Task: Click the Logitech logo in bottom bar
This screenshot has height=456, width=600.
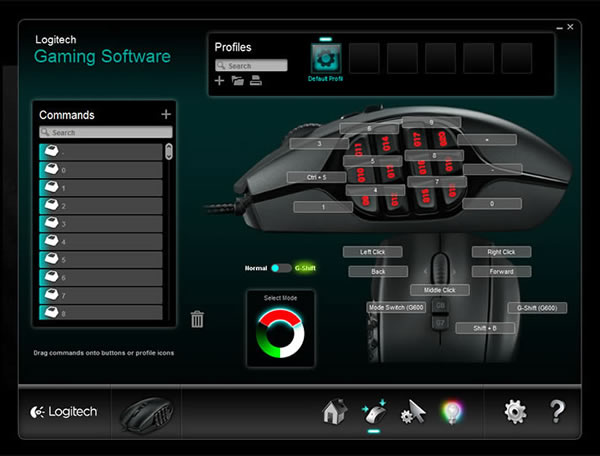Action: [64, 412]
